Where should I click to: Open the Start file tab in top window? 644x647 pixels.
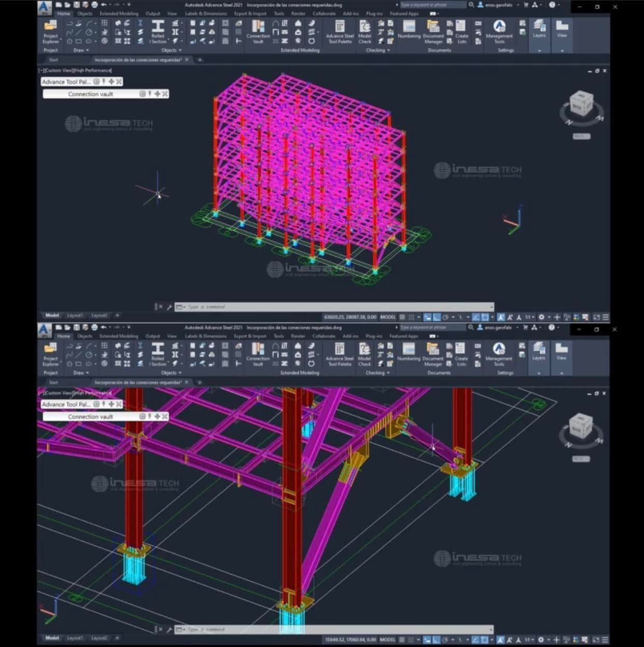(53, 60)
